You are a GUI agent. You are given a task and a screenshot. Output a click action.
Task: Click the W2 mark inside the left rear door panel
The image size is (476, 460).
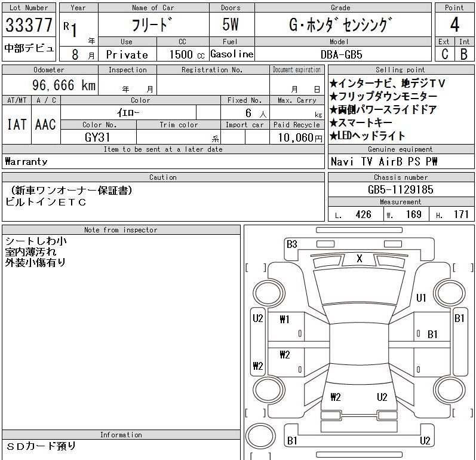[285, 354]
